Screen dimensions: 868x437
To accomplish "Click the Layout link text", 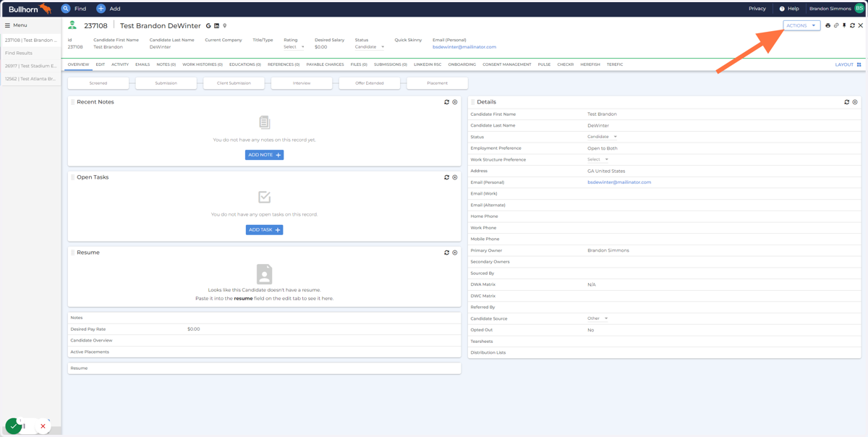I will [x=844, y=64].
